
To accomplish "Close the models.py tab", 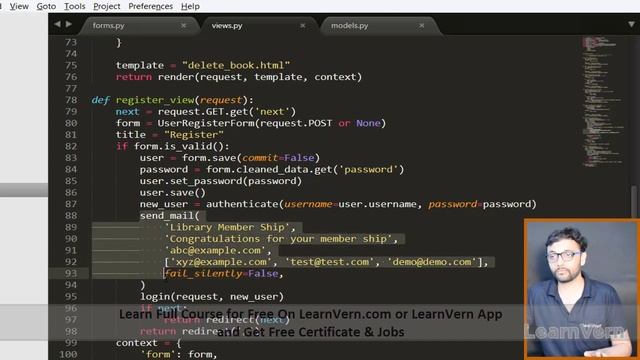I will 422,25.
